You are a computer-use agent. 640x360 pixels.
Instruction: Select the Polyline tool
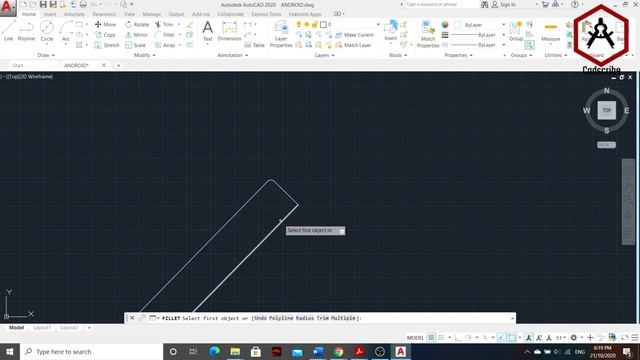(x=26, y=31)
